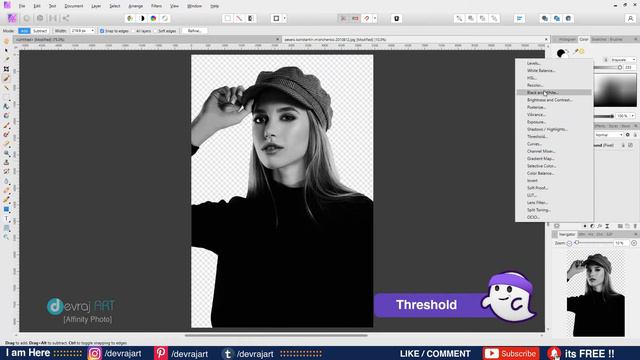This screenshot has width=640, height=360.
Task: Open the snapping options dropdown arrow
Action: (x=375, y=18)
